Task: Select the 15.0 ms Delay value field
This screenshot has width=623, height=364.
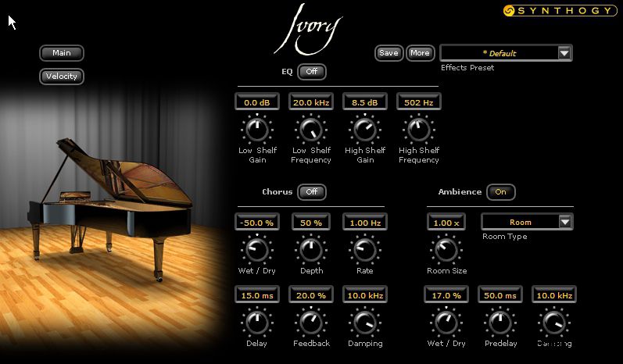Action: (x=257, y=295)
